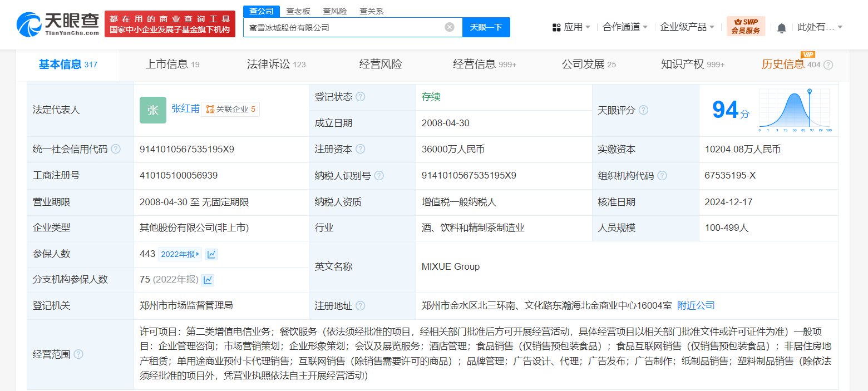
Task: Switch to the 查关系 search tab
Action: (372, 11)
